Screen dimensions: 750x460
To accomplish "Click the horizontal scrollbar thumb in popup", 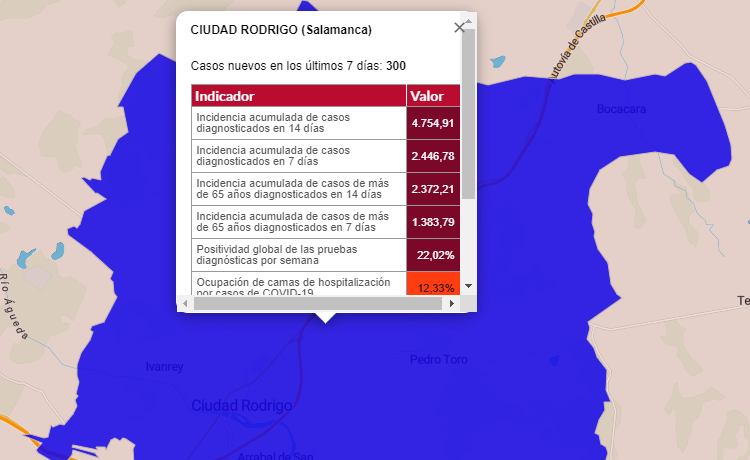I will (318, 303).
